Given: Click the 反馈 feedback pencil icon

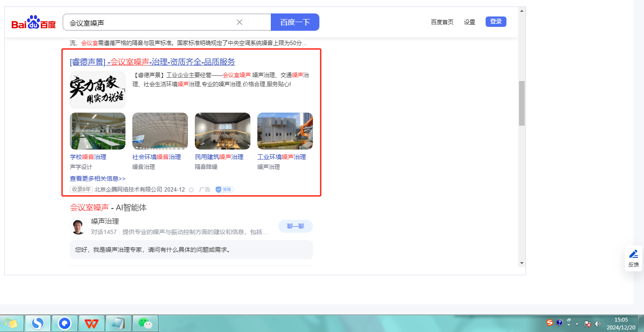Looking at the screenshot, I should pyautogui.click(x=634, y=254).
